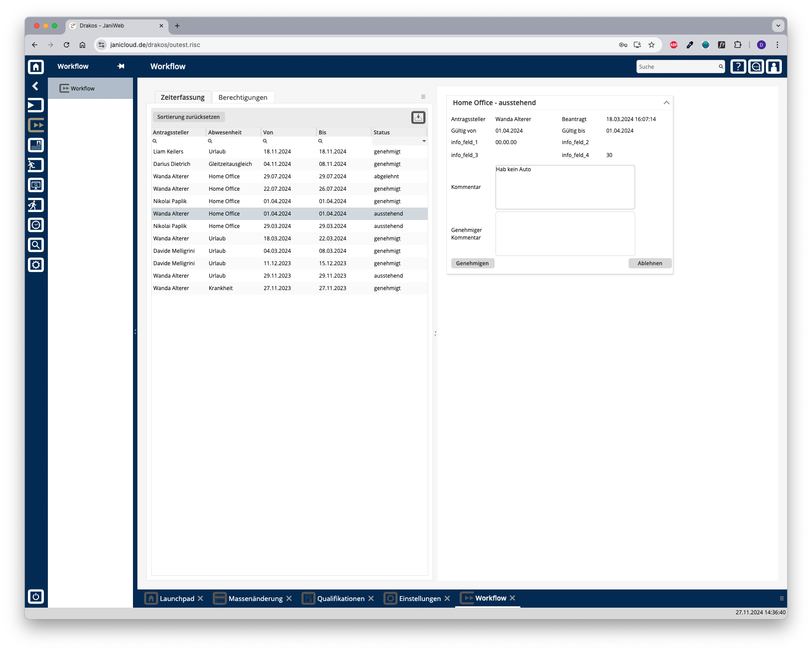Open the clock time module icon
The width and height of the screenshot is (812, 652).
click(36, 225)
